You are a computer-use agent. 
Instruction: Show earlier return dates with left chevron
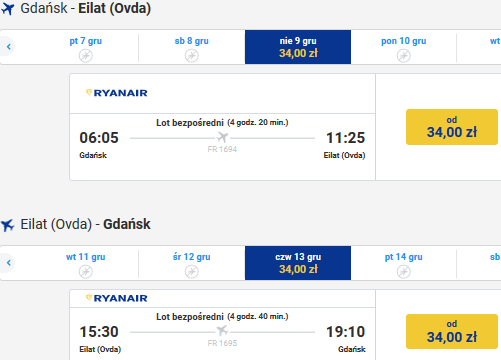(x=9, y=263)
